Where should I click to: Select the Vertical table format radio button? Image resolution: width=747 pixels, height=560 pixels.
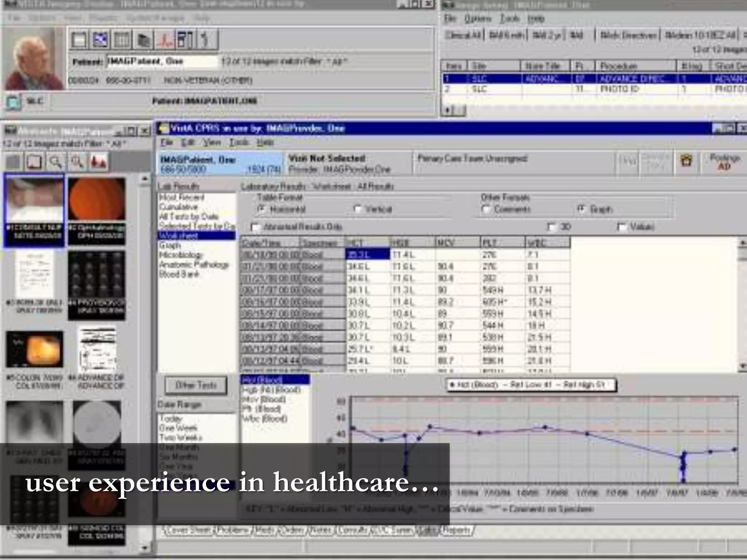[x=358, y=209]
